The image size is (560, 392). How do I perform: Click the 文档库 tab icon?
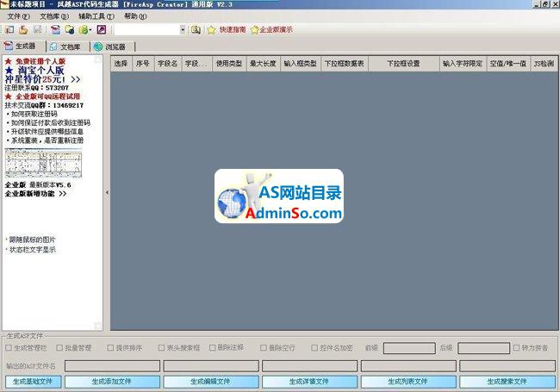tap(53, 47)
